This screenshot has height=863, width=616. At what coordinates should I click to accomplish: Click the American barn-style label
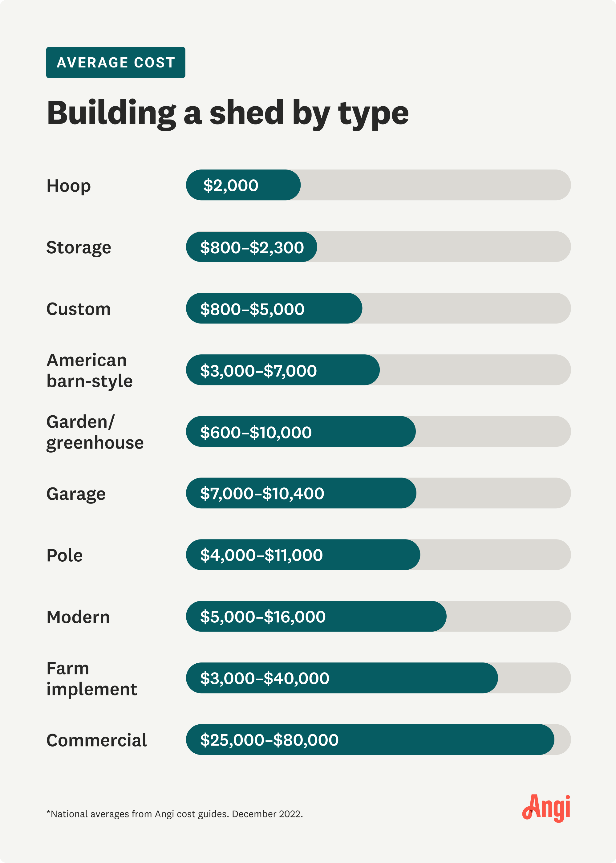90,370
